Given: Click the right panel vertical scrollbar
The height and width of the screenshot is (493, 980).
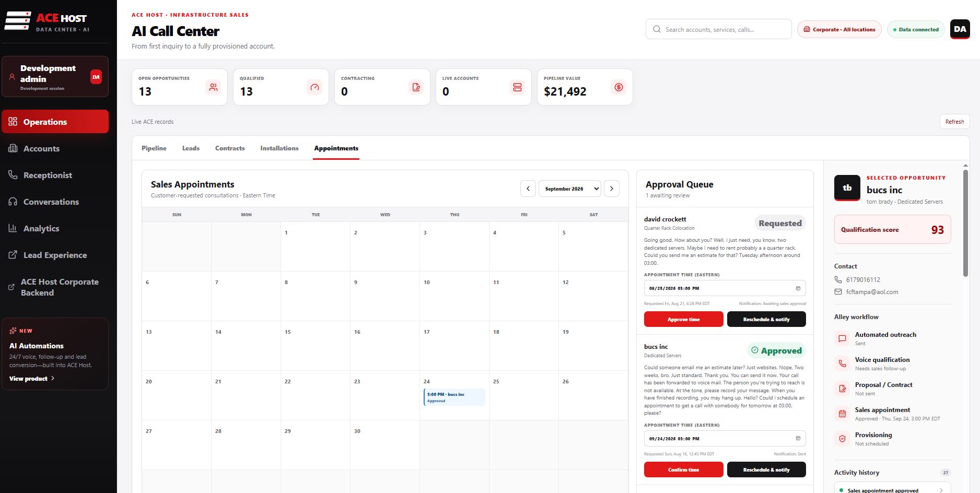Looking at the screenshot, I should (x=965, y=223).
